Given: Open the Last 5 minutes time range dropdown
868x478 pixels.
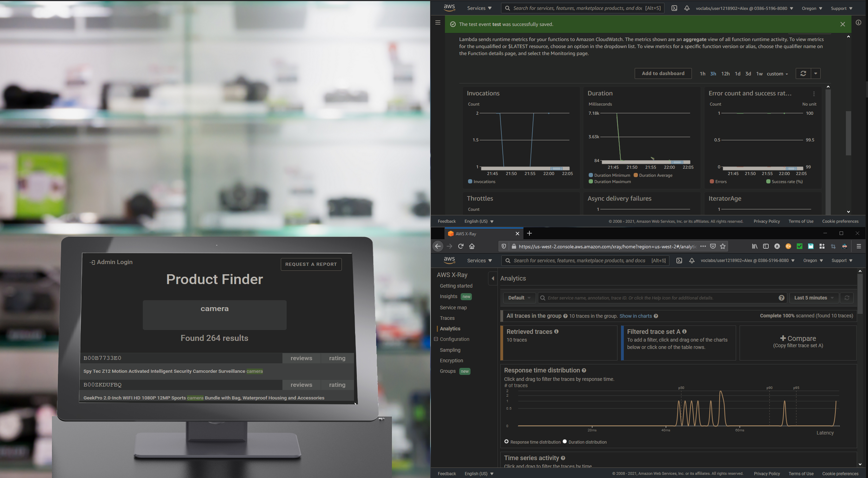Looking at the screenshot, I should [814, 298].
